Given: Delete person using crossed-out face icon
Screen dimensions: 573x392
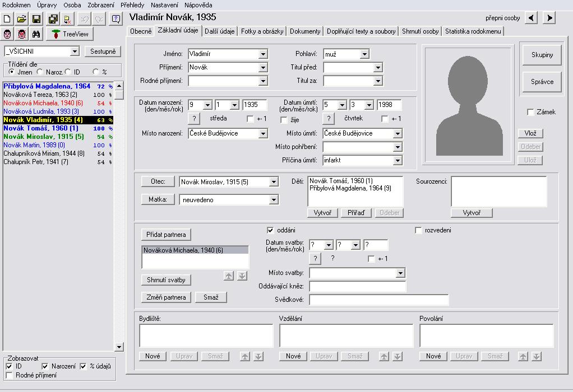Looking at the screenshot, I should [x=22, y=34].
